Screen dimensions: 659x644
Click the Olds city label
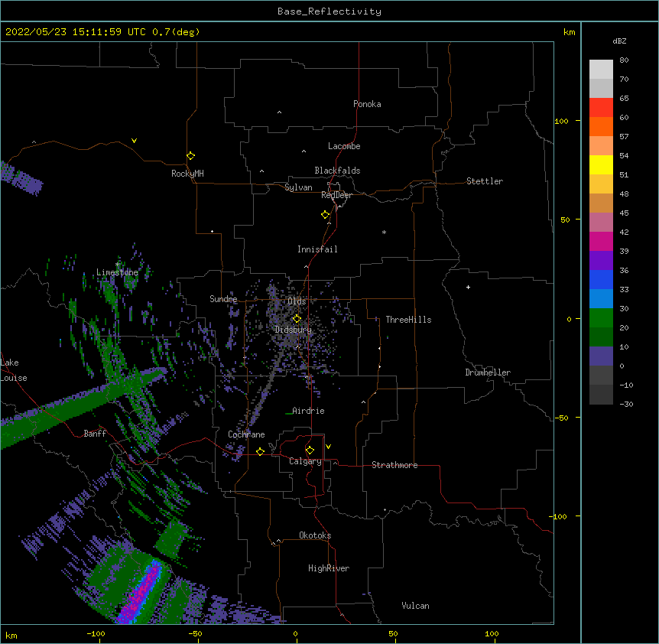[x=297, y=301]
